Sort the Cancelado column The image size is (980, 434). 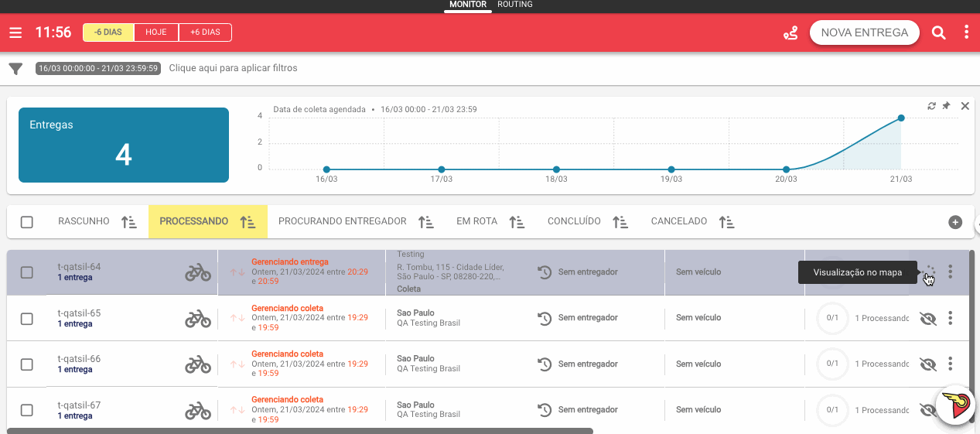click(726, 222)
